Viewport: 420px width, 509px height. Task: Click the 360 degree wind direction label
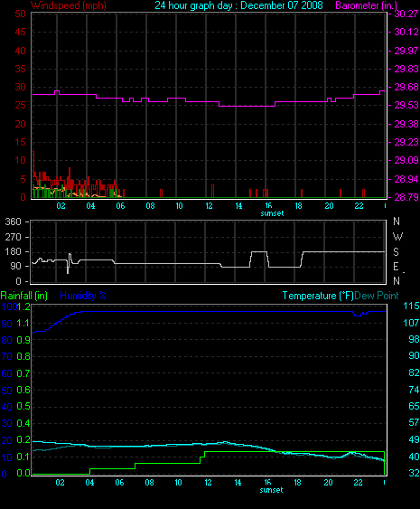tap(13, 222)
